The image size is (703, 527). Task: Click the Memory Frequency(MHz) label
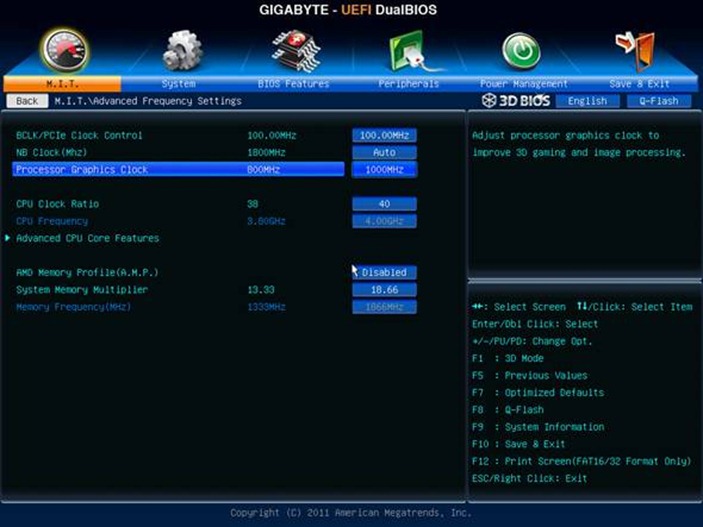(x=74, y=307)
